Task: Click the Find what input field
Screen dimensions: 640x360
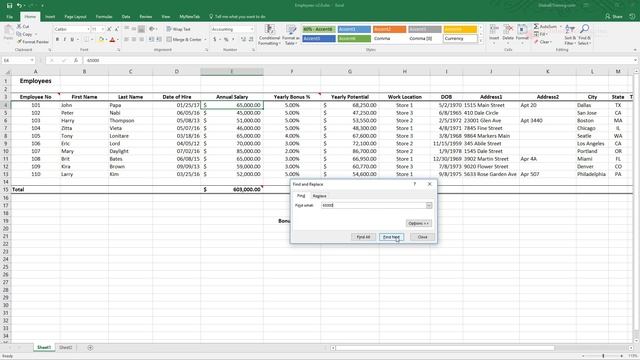Action: pyautogui.click(x=374, y=205)
